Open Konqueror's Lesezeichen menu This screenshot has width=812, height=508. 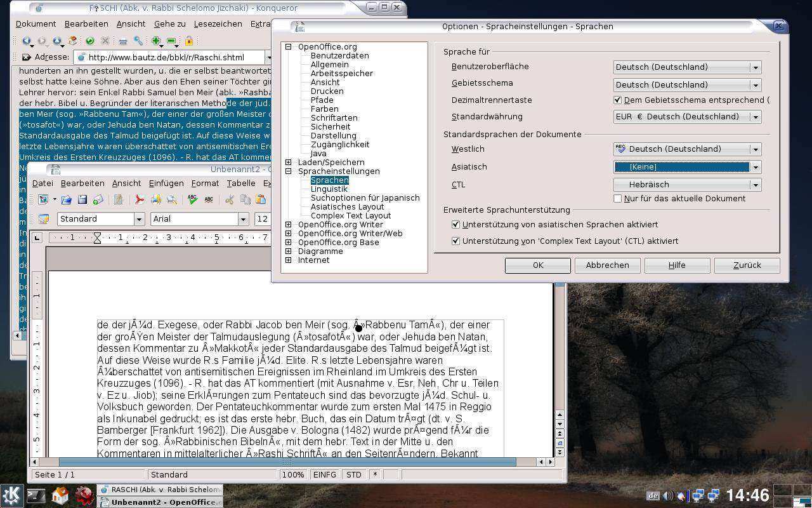(x=218, y=23)
